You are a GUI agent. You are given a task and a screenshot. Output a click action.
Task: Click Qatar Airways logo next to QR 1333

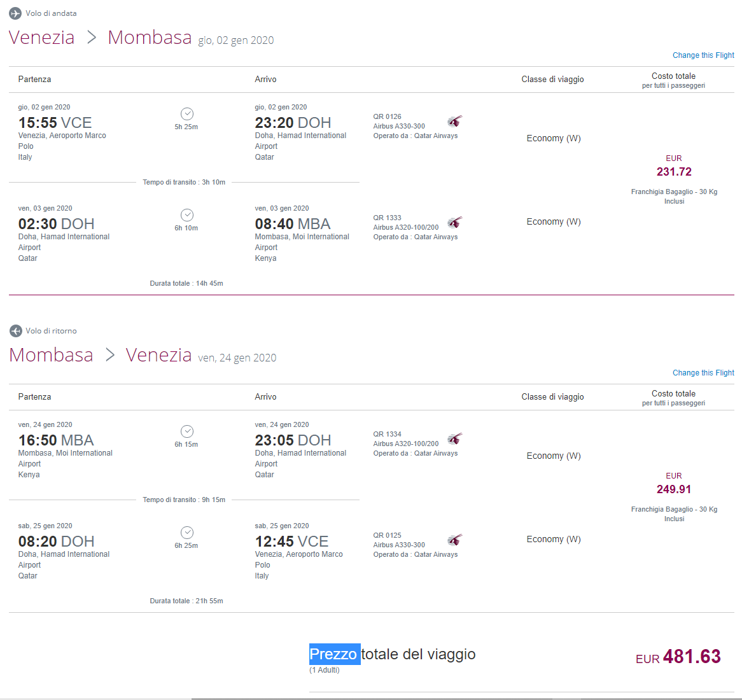click(x=455, y=223)
